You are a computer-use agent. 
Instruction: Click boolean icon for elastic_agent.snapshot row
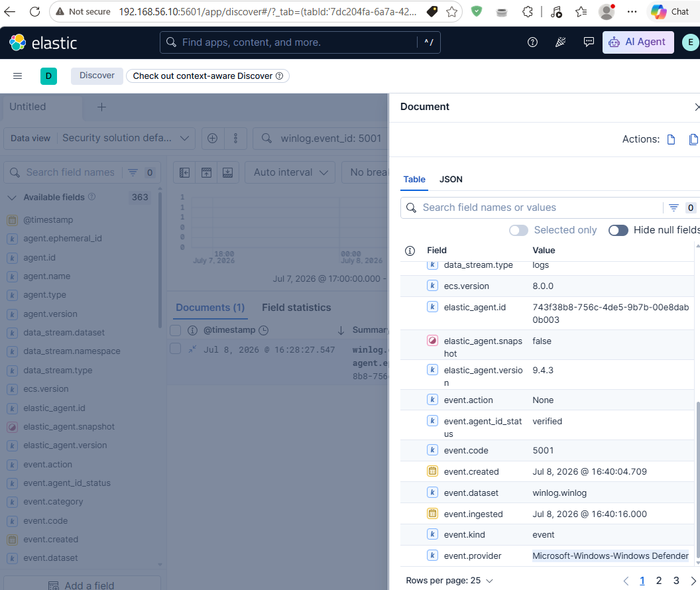(432, 341)
